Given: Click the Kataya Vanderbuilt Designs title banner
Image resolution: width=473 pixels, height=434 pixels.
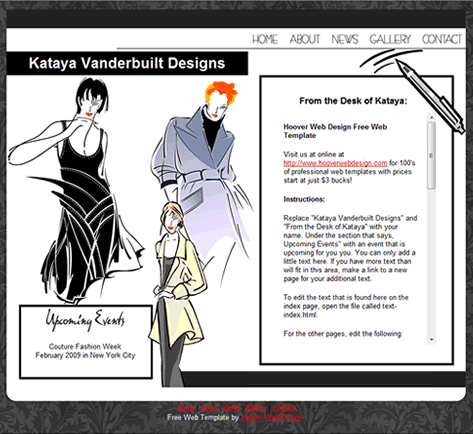Looking at the screenshot, I should tap(127, 63).
